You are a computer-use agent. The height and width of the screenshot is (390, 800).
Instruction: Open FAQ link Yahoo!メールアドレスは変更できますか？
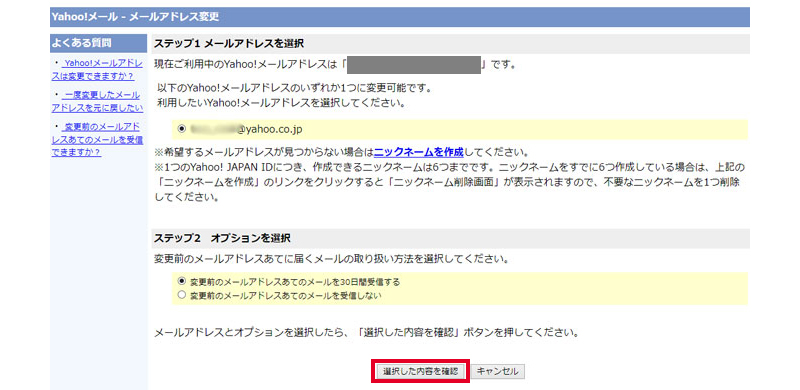[x=97, y=70]
